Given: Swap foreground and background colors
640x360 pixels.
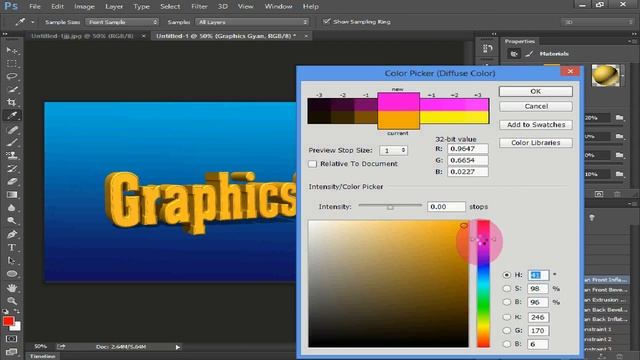Looking at the screenshot, I should [x=17, y=311].
